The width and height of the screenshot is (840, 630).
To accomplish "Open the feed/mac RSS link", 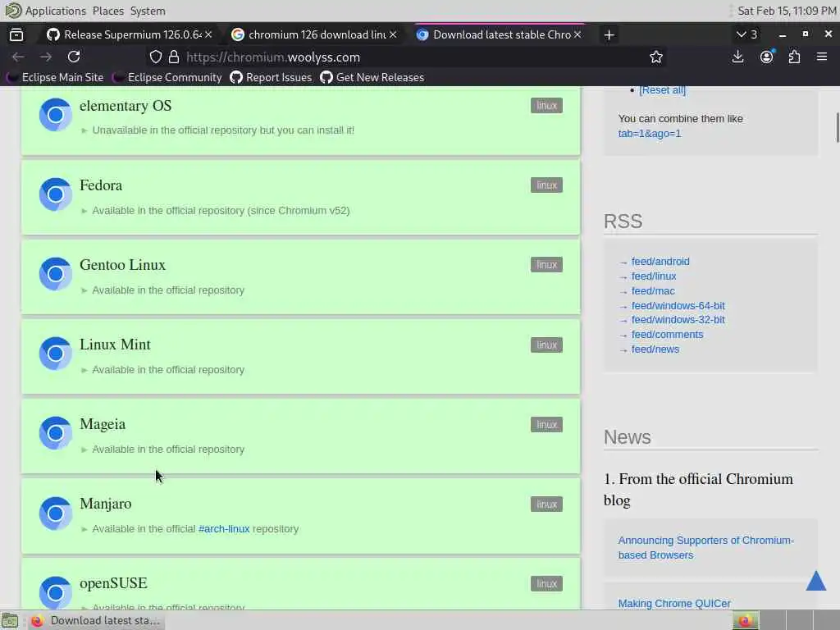I will pos(652,291).
